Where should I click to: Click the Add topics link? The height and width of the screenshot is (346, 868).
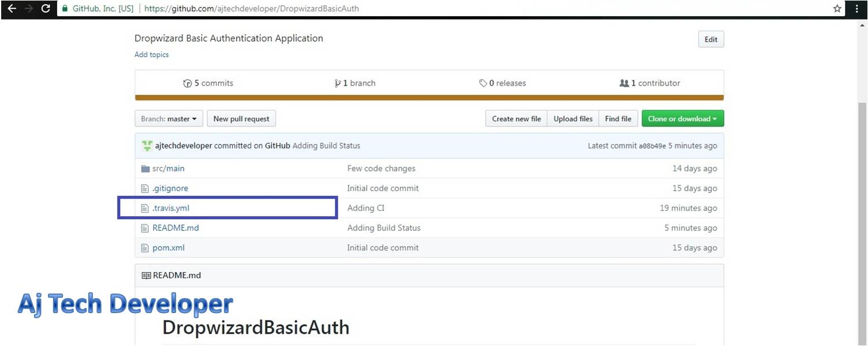coord(151,54)
